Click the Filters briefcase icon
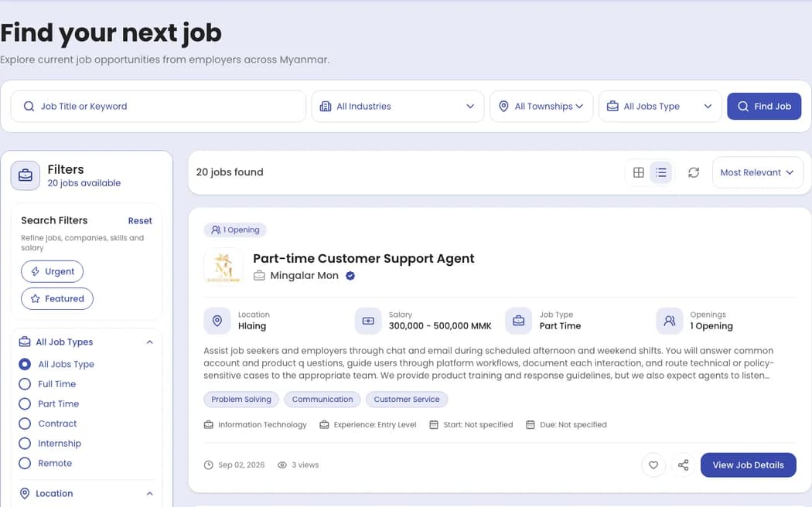The height and width of the screenshot is (507, 812). tap(26, 176)
